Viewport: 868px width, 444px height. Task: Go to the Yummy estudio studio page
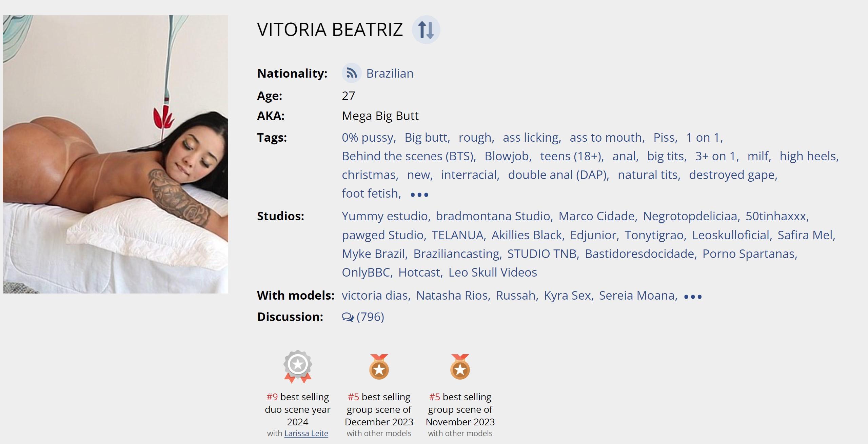coord(385,216)
